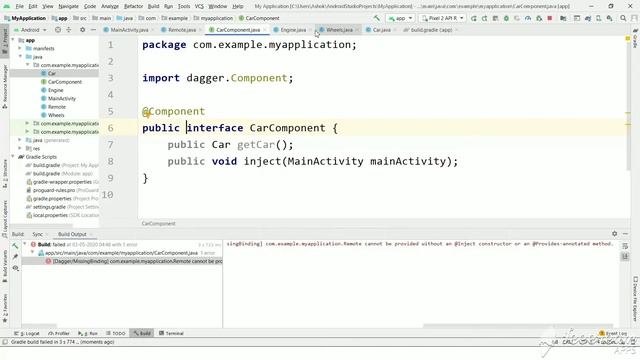Click the annotation gutter icon on line 5
This screenshot has width=640, height=360.
click(147, 113)
